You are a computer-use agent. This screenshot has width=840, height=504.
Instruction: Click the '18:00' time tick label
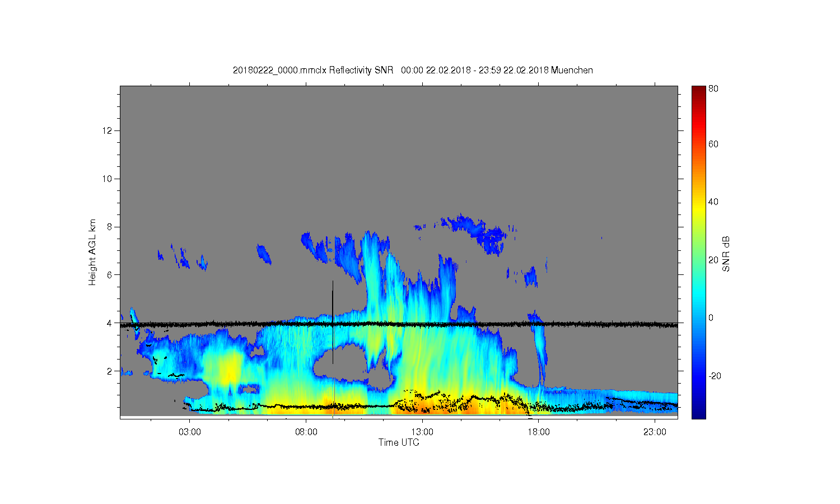click(538, 432)
